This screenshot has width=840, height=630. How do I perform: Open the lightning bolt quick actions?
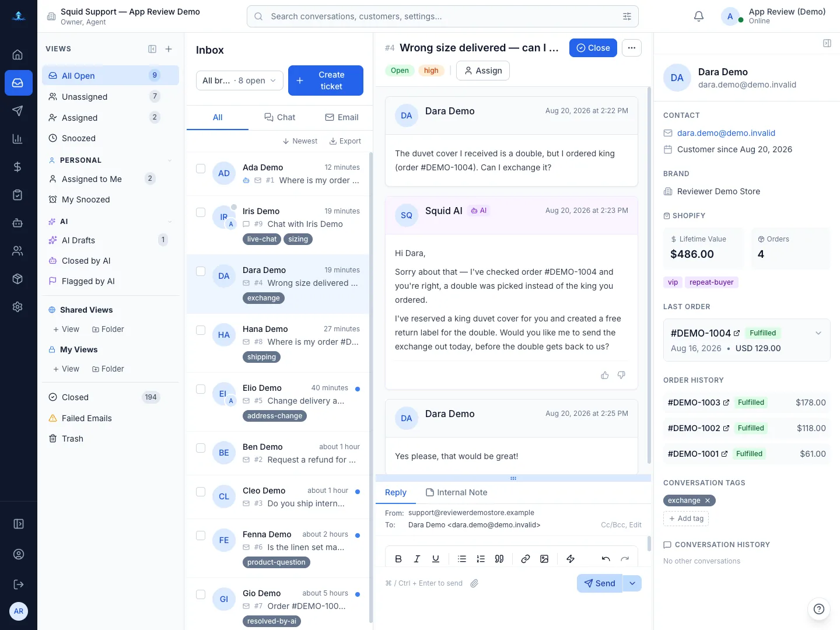pyautogui.click(x=570, y=559)
